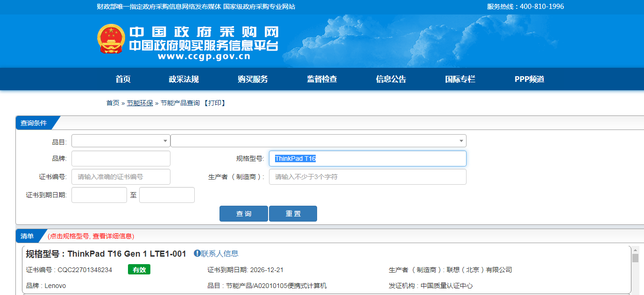The width and height of the screenshot is (644, 295).
Task: Expand the first 品目 dropdown
Action: (x=120, y=141)
